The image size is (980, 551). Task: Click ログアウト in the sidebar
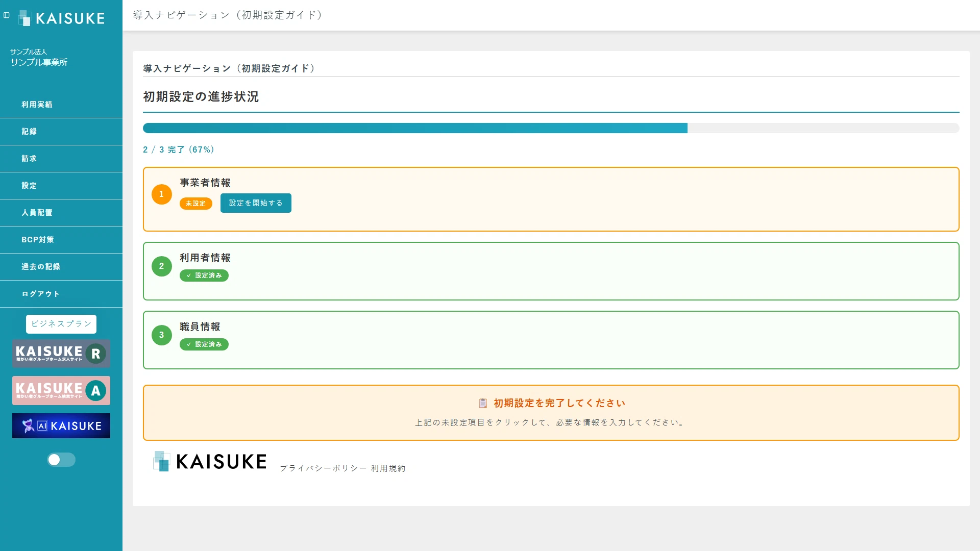(61, 294)
